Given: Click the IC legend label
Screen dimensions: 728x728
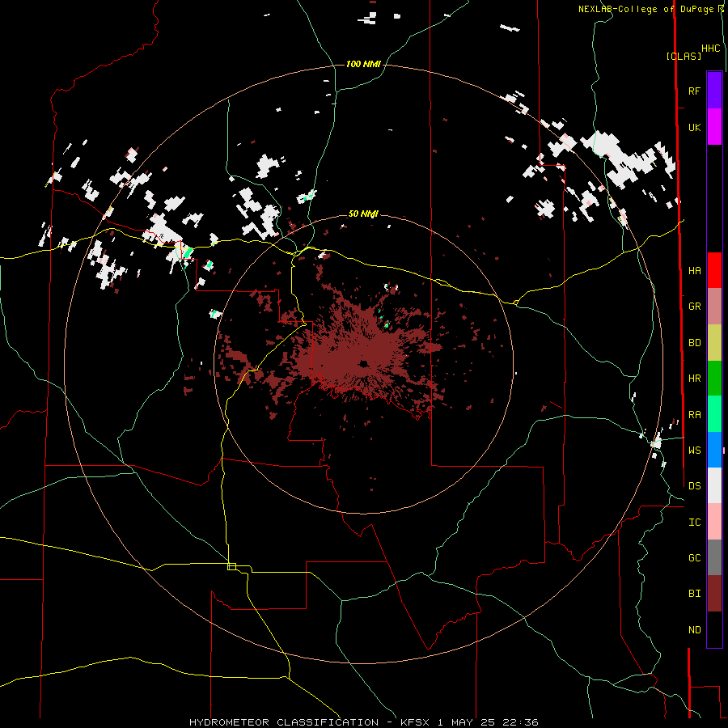Looking at the screenshot, I should click(x=695, y=523).
